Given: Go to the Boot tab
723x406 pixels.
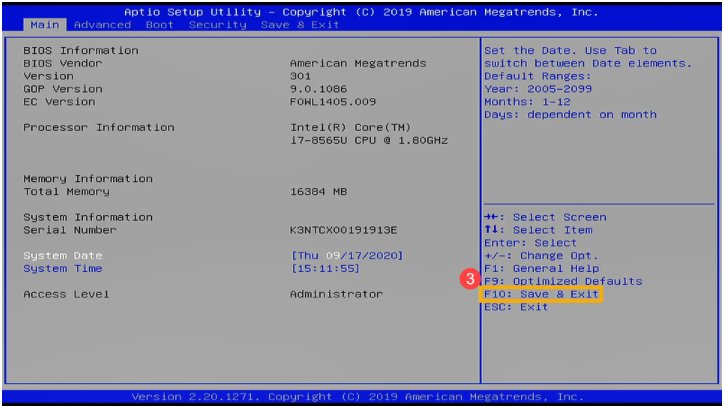Looking at the screenshot, I should pyautogui.click(x=159, y=24).
